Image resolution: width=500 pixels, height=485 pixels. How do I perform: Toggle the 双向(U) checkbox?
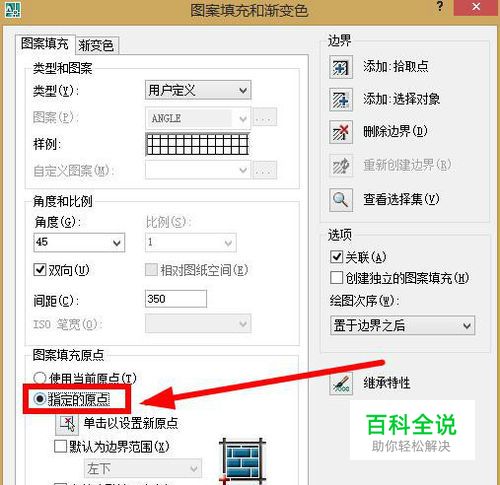pyautogui.click(x=40, y=269)
